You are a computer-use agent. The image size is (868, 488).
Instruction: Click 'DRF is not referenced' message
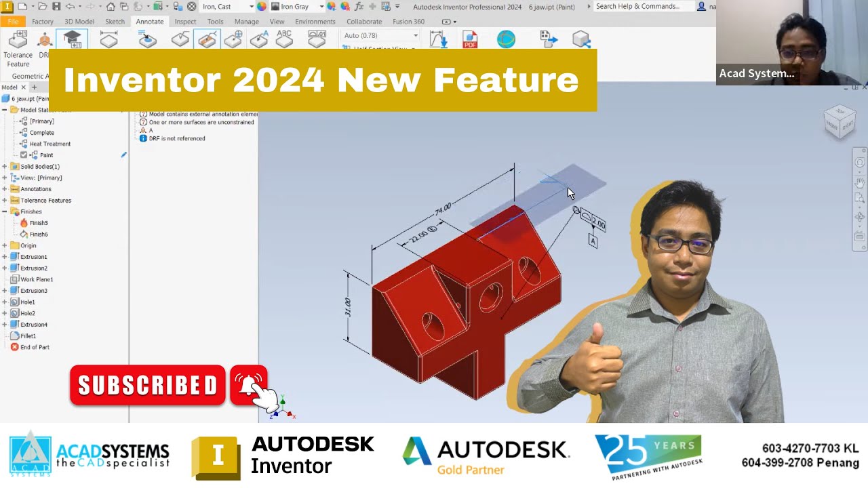[176, 138]
